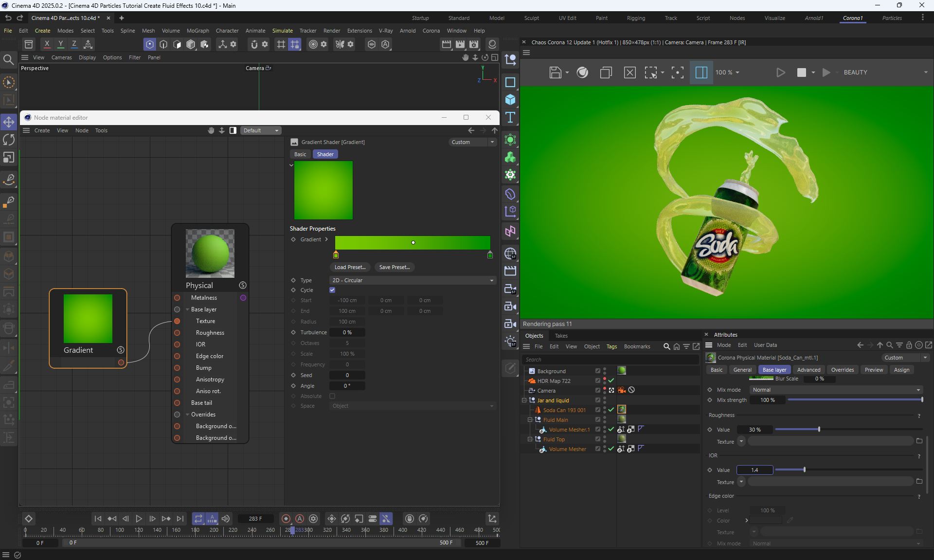
Task: Click the search magnifier in Objects panel
Action: pyautogui.click(x=666, y=346)
